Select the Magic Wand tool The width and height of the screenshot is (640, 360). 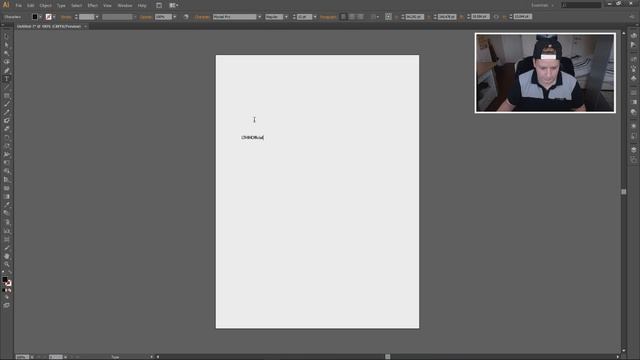click(x=7, y=53)
